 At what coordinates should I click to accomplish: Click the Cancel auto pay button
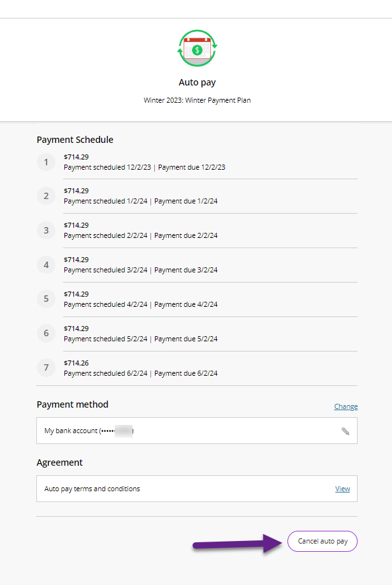(x=323, y=541)
